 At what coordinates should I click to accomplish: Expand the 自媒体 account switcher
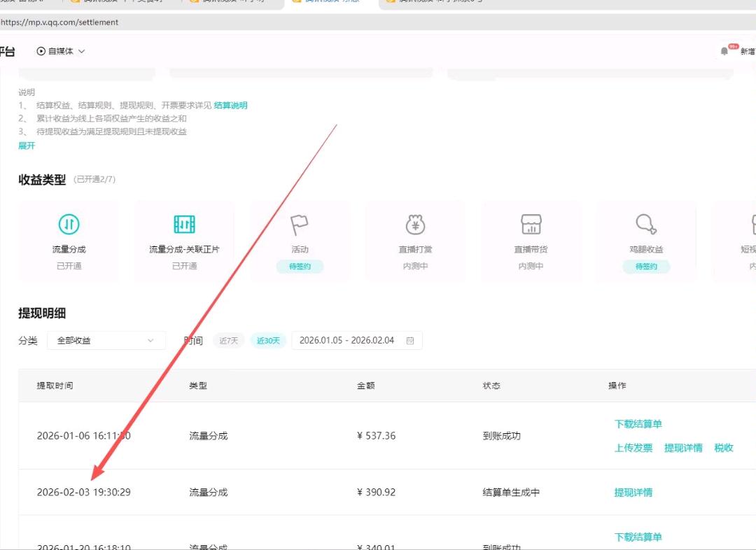coord(82,51)
